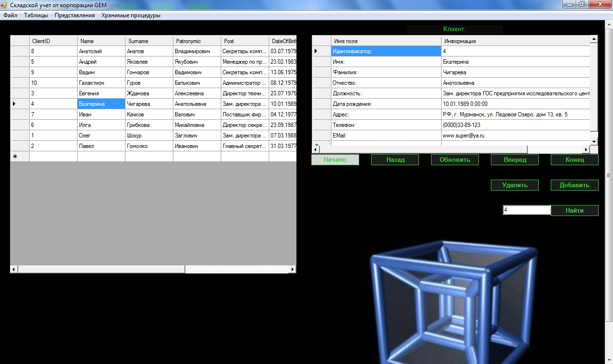Screen dimensions: 613x364
Task: Click the application icon in title bar
Action: point(4,4)
